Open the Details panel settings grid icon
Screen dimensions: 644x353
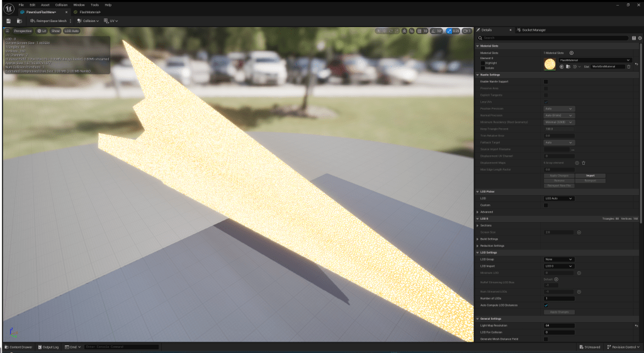[634, 38]
